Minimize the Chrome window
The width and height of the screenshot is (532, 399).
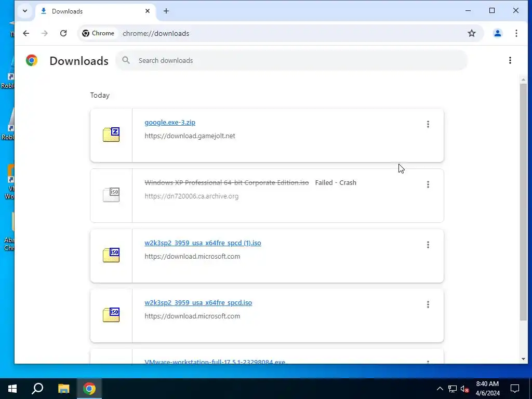(x=468, y=10)
